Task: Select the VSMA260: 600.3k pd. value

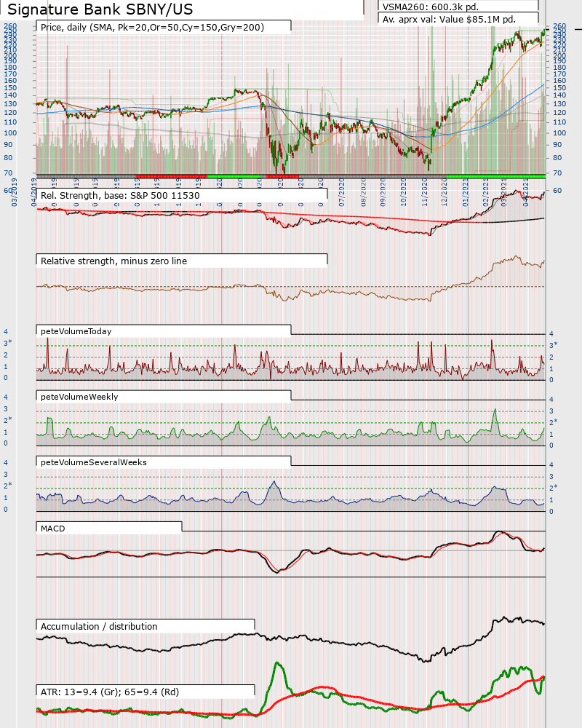Action: click(430, 7)
